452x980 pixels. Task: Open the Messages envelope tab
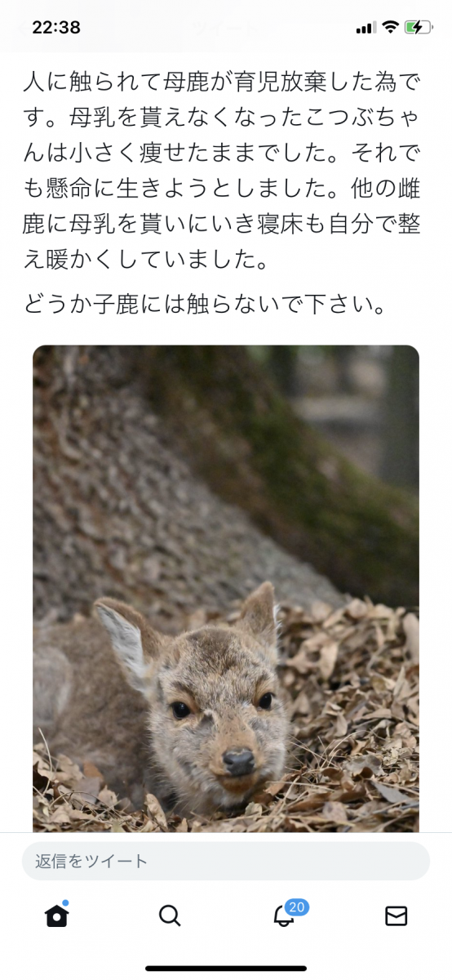[x=396, y=916]
